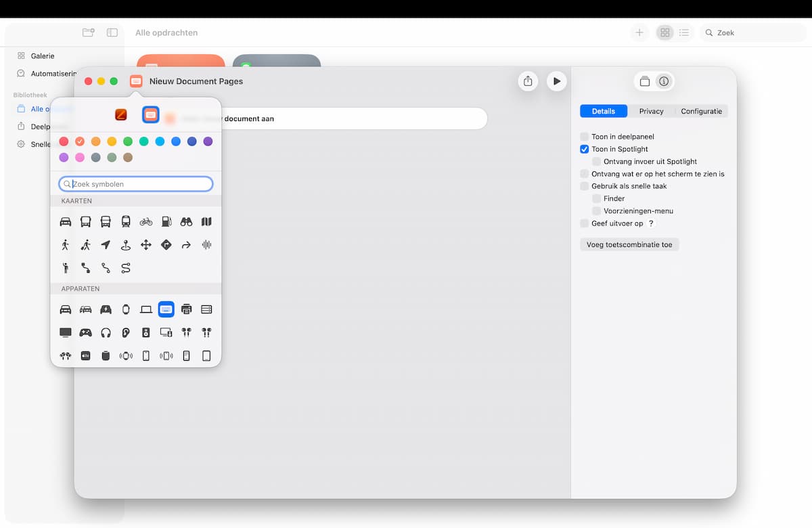The height and width of the screenshot is (528, 812).
Task: Pick the laptop symbol
Action: pyautogui.click(x=146, y=309)
